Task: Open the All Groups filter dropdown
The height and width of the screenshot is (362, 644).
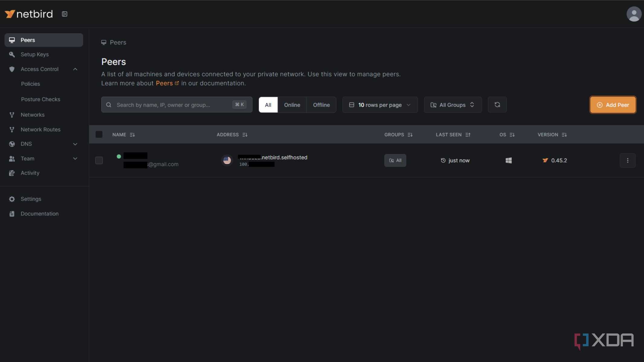Action: pos(453,105)
